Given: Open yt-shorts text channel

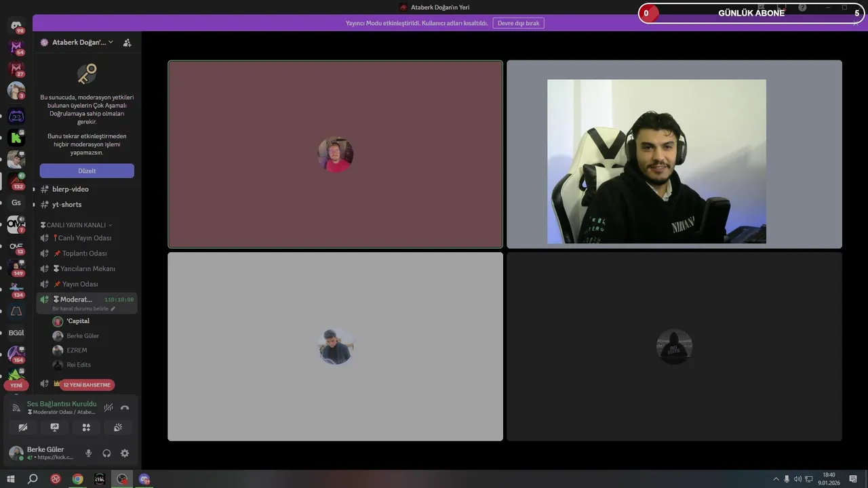Looking at the screenshot, I should (87, 205).
